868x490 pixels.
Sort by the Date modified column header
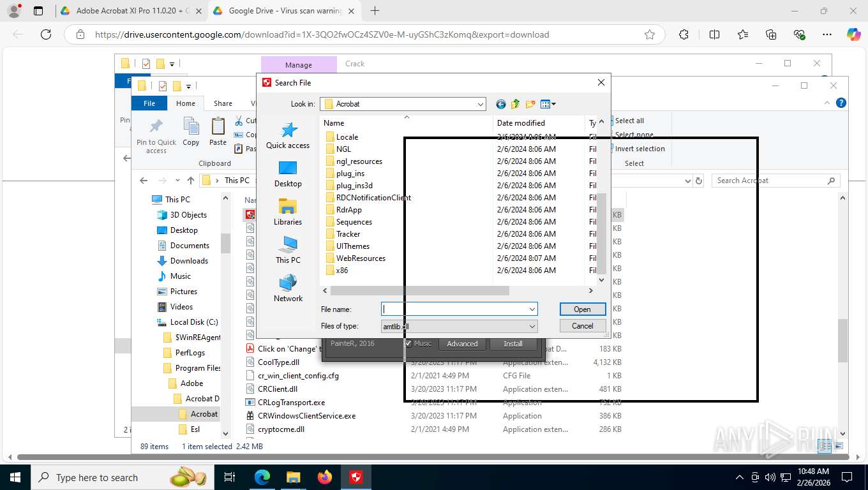(x=539, y=123)
